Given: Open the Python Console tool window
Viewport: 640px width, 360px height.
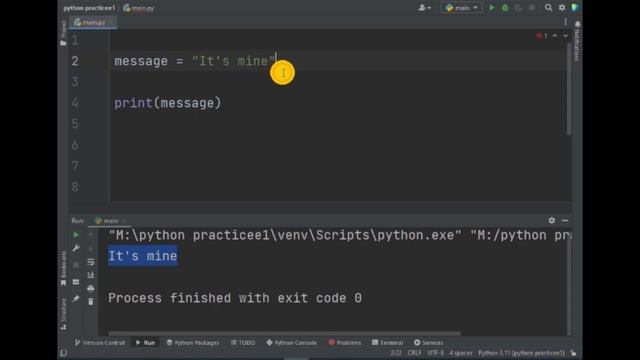Looking at the screenshot, I should click(291, 343).
